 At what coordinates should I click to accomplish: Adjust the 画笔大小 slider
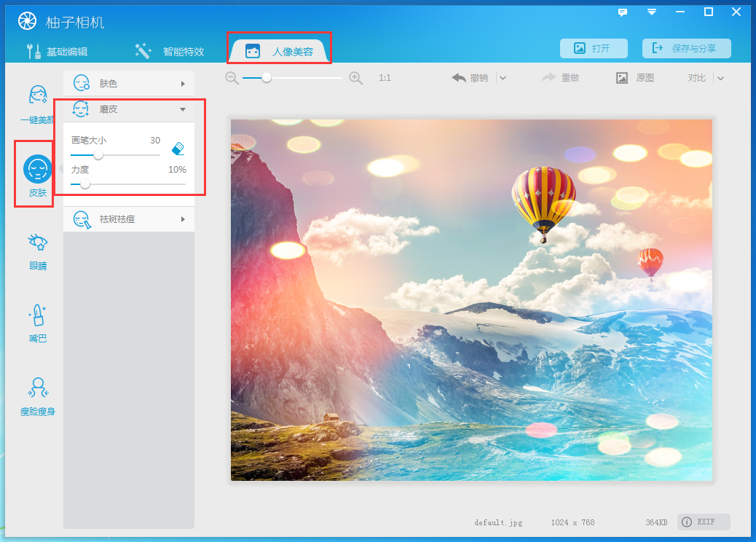98,155
